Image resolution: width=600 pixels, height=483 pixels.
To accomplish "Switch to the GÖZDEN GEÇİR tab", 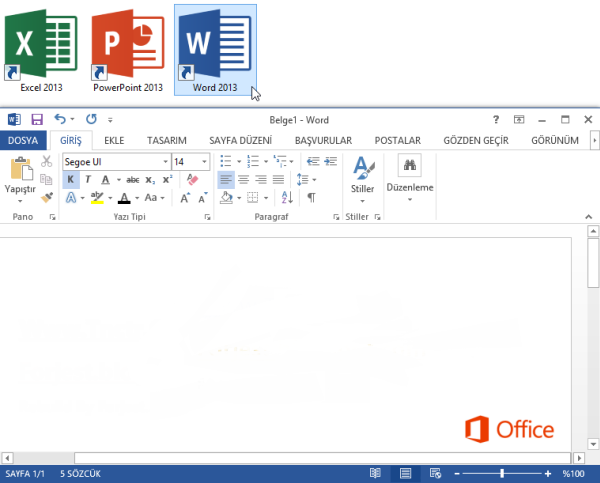I will (x=476, y=140).
